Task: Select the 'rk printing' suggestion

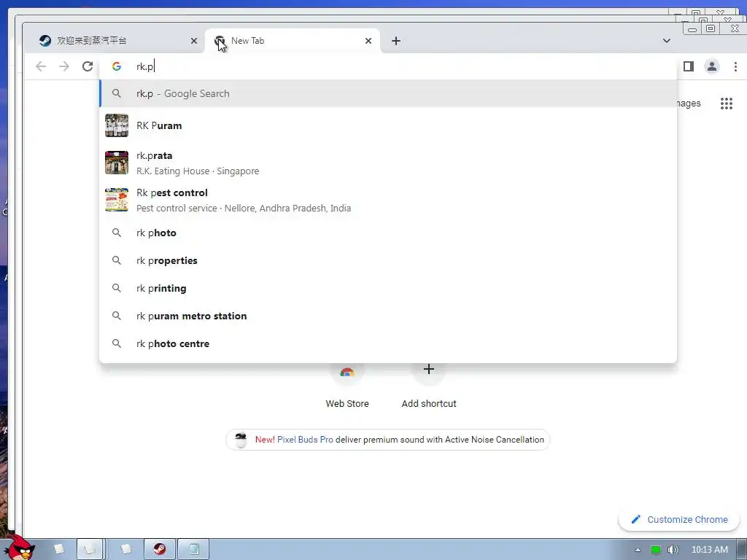Action: pyautogui.click(x=388, y=288)
